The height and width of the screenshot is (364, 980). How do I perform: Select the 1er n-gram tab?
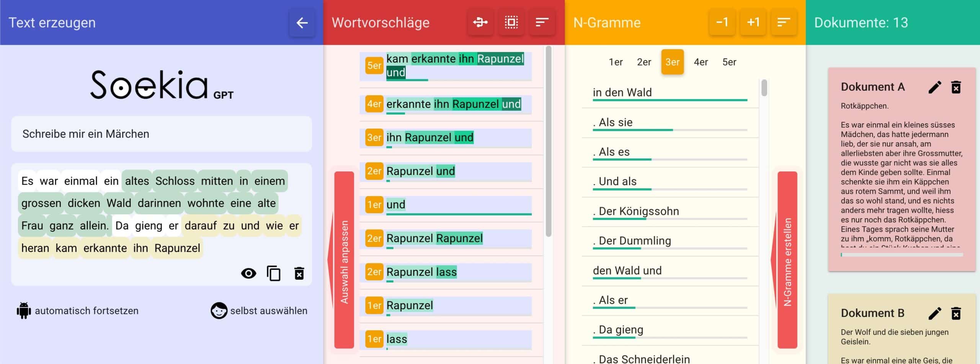(x=616, y=62)
